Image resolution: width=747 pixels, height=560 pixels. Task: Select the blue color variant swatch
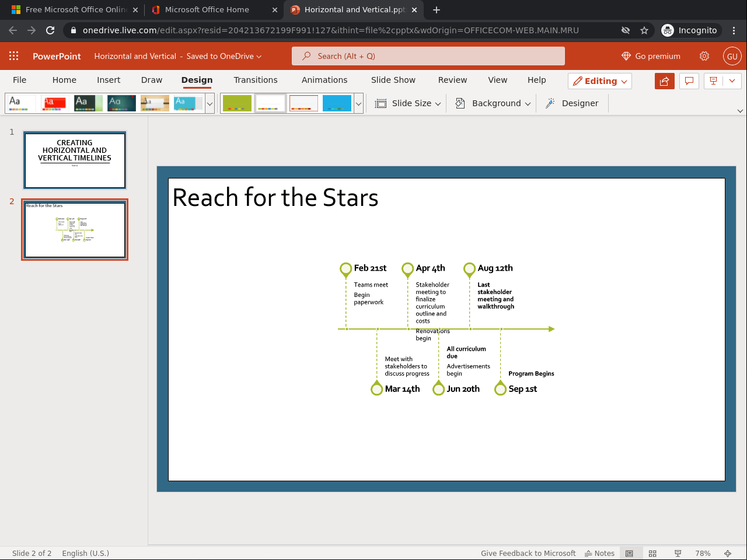pos(337,103)
